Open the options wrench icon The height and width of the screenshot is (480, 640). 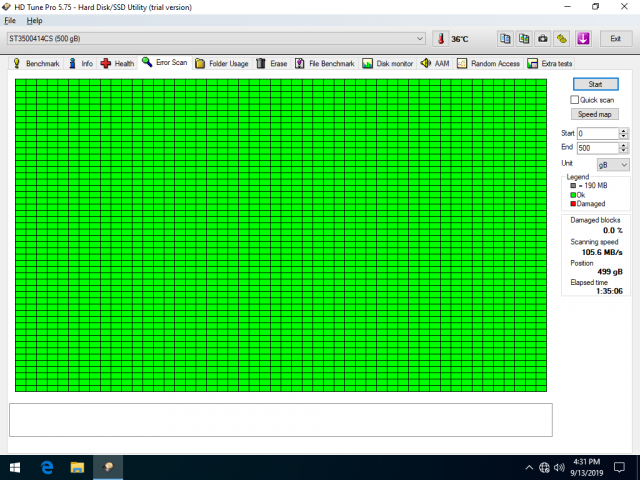[x=562, y=39]
